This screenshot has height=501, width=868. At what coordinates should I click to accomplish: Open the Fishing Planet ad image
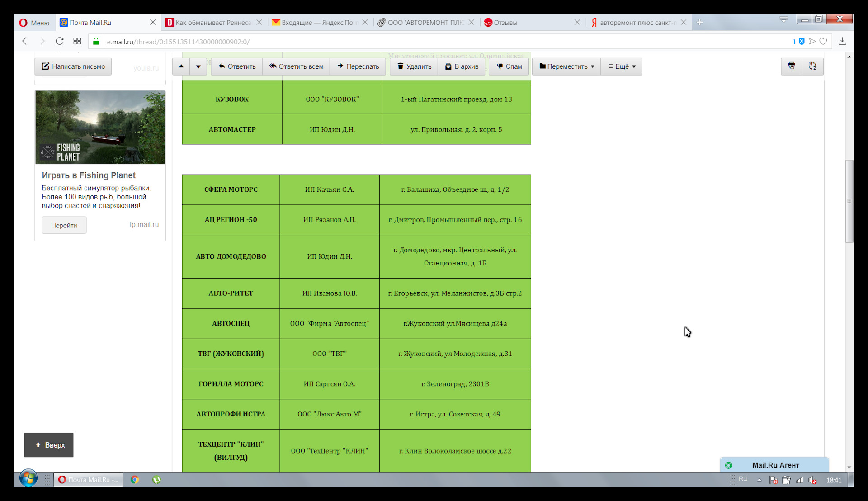point(100,128)
